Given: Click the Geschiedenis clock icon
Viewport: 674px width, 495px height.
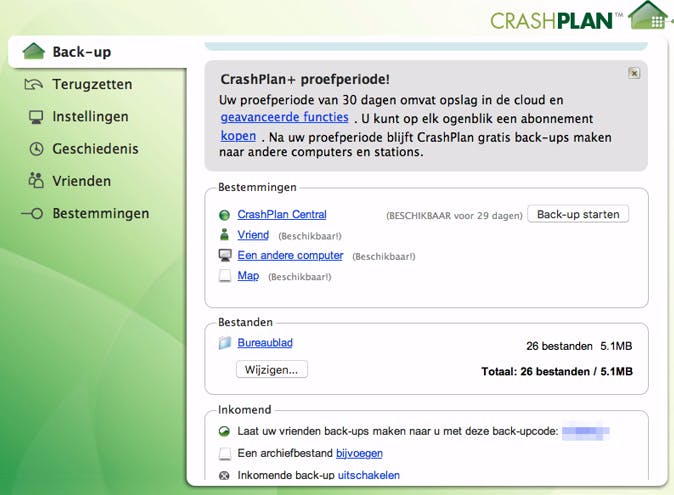Looking at the screenshot, I should coord(37,149).
